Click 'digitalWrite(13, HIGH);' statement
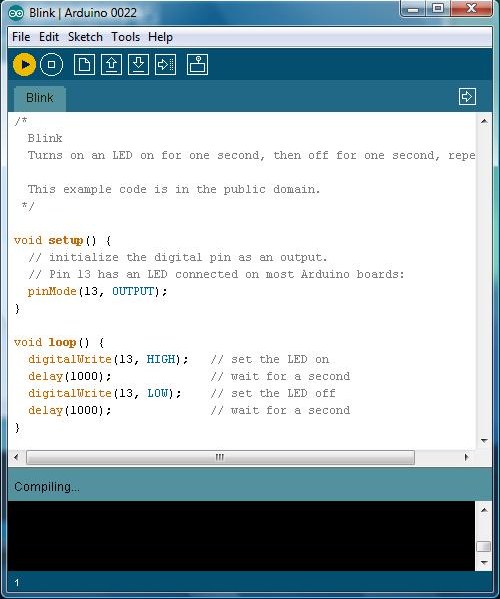The image size is (500, 599). (x=108, y=359)
